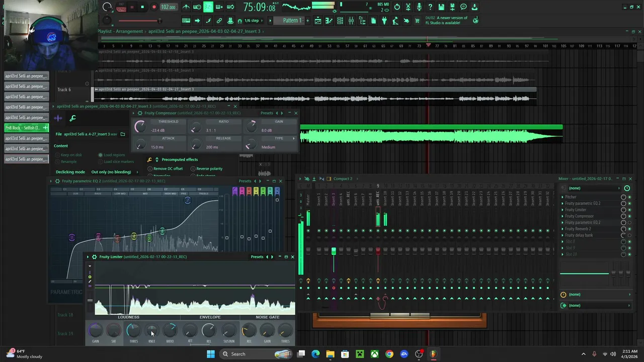This screenshot has width=644, height=362.
Task: Open the waveform tab in sample window
Action: (58, 119)
